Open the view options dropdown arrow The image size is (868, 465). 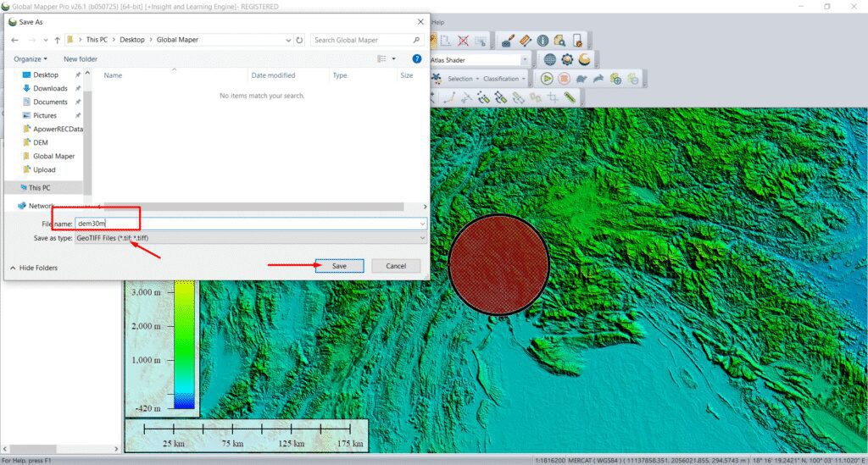394,58
